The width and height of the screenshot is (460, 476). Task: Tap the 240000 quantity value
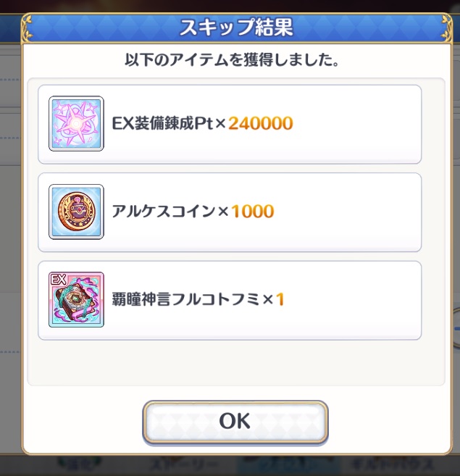[261, 124]
